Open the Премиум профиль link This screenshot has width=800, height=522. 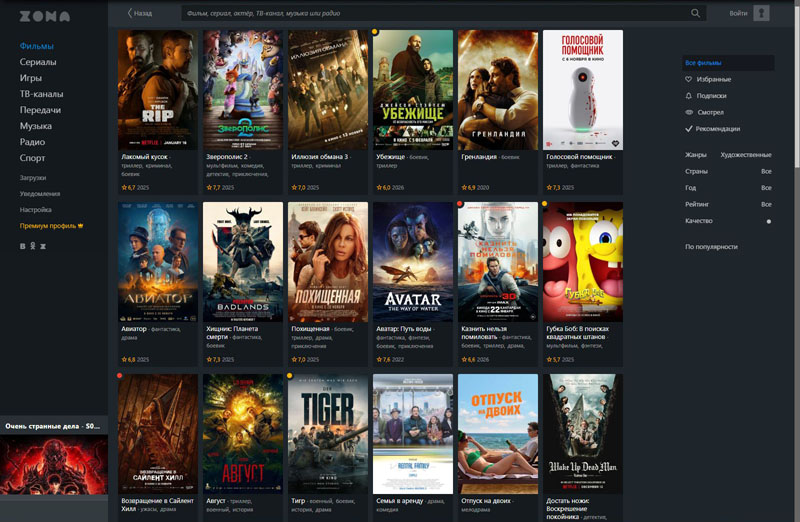click(51, 226)
